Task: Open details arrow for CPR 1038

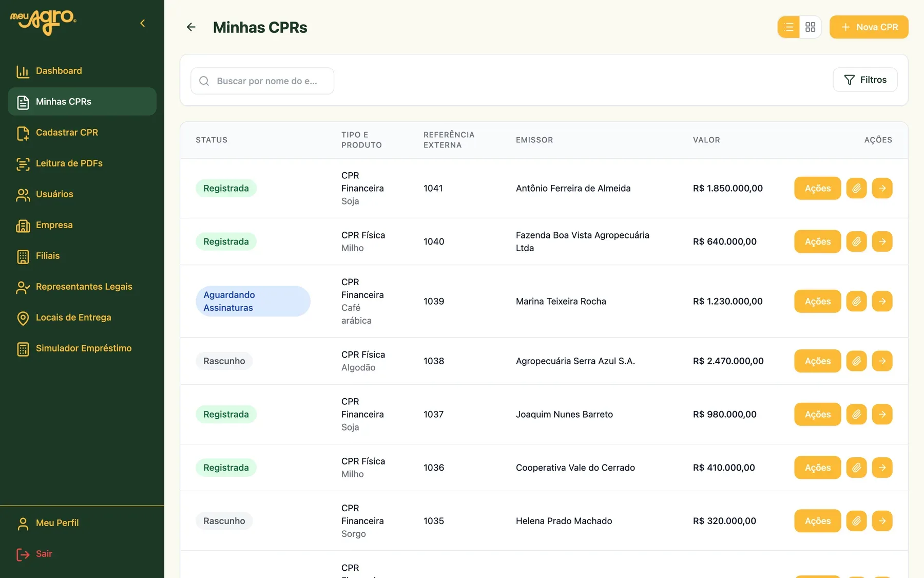Action: 882,361
